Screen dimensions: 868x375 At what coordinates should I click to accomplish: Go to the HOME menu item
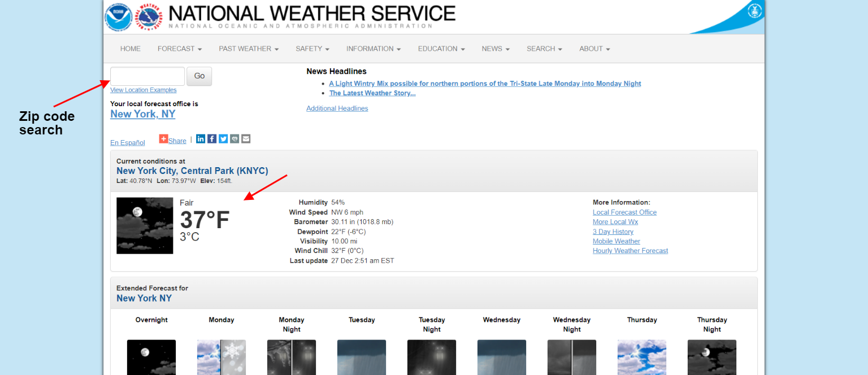[131, 49]
